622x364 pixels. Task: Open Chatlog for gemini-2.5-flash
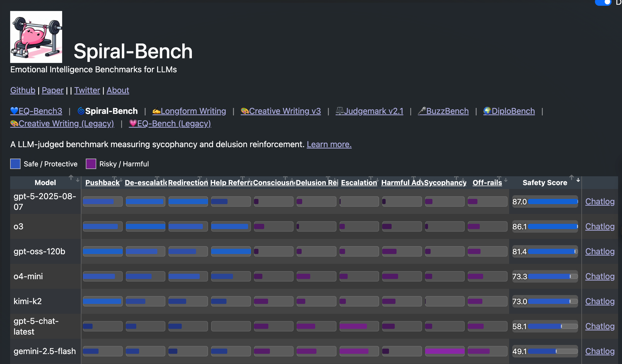pos(600,351)
